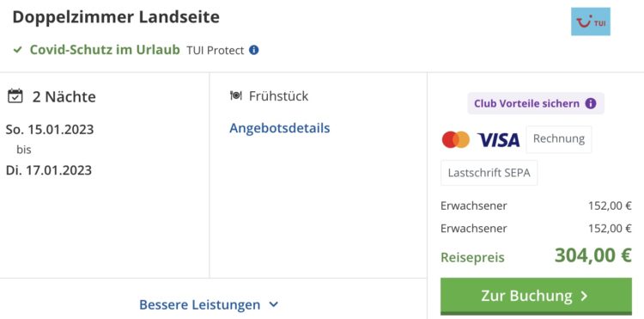Open TUI Protect info icon
This screenshot has height=319, width=644.
(x=254, y=50)
